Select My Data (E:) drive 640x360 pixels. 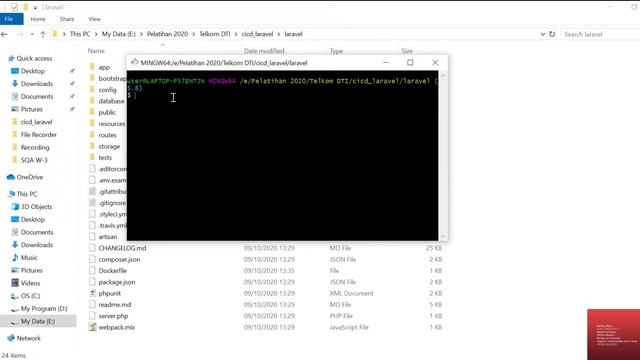[x=38, y=321]
